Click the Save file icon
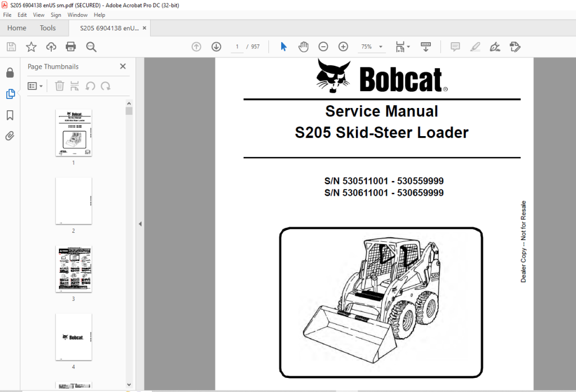 point(11,47)
